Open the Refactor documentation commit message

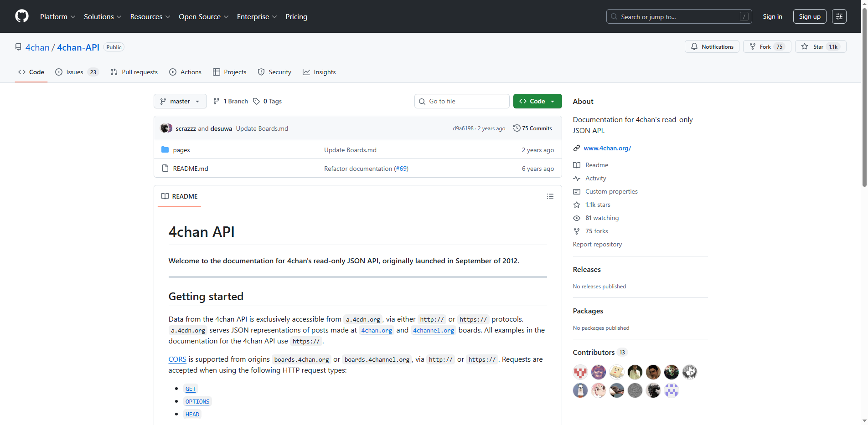(x=358, y=169)
